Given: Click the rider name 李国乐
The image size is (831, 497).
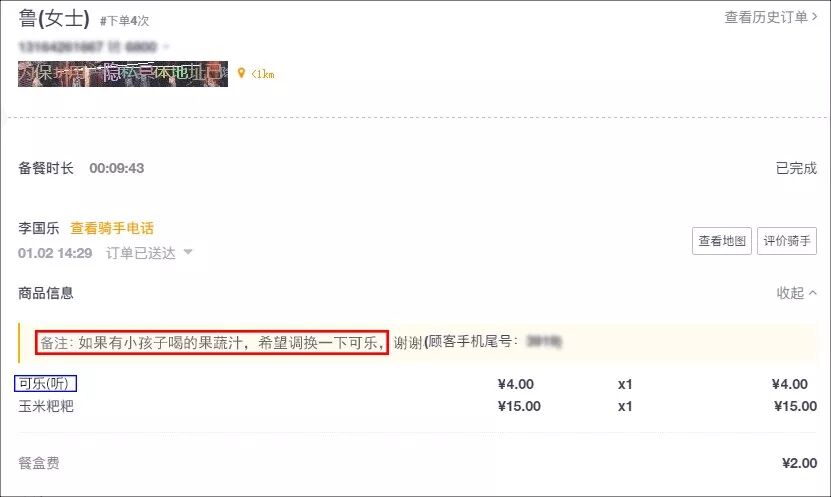Looking at the screenshot, I should click(x=39, y=228).
